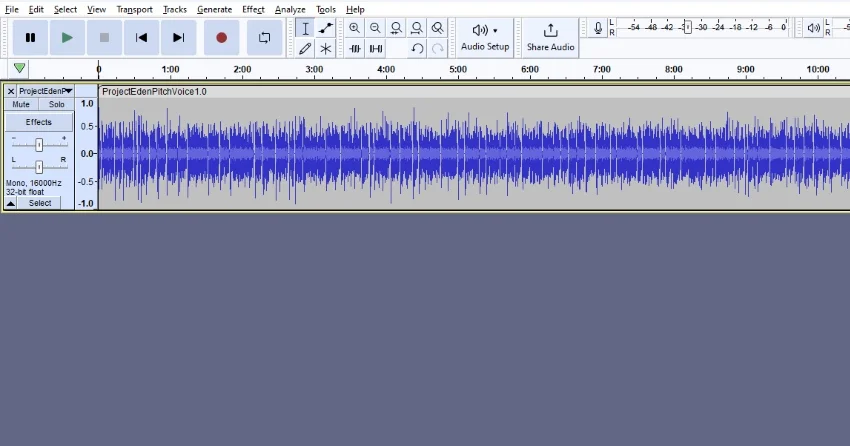Select the Multi-tool asterisk icon
Viewport: 850px width, 446px height.
click(x=326, y=48)
